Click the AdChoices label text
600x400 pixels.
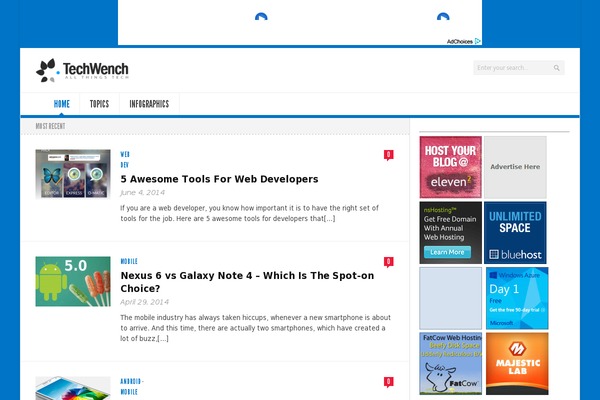(x=460, y=41)
